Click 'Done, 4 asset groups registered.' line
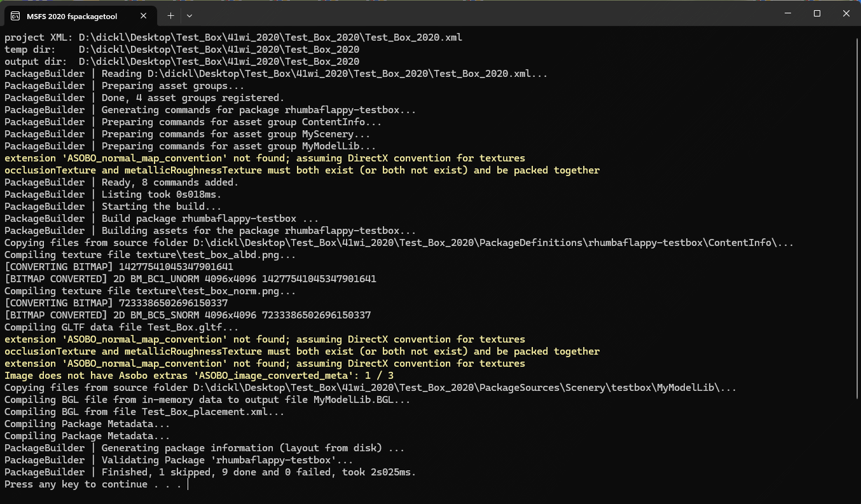This screenshot has width=861, height=504. pos(144,98)
